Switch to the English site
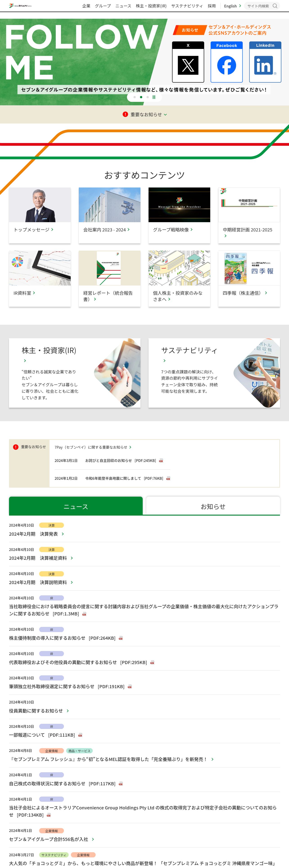 (x=233, y=6)
